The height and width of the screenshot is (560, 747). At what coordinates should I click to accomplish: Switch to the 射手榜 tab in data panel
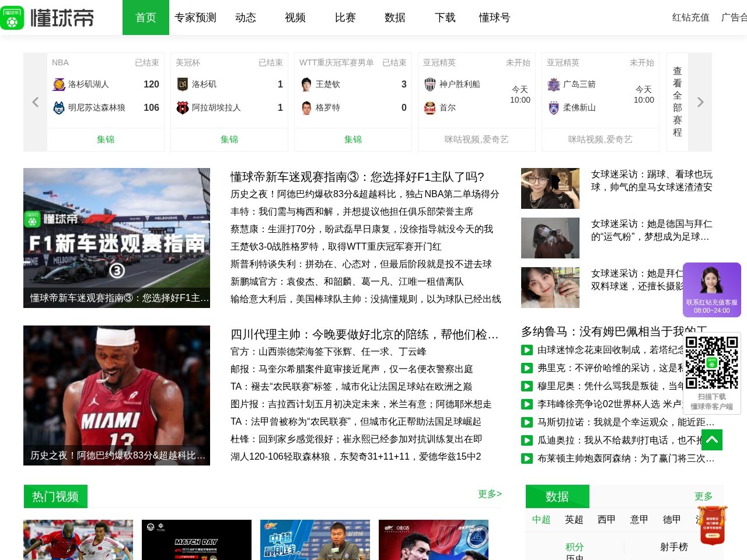coord(675,547)
